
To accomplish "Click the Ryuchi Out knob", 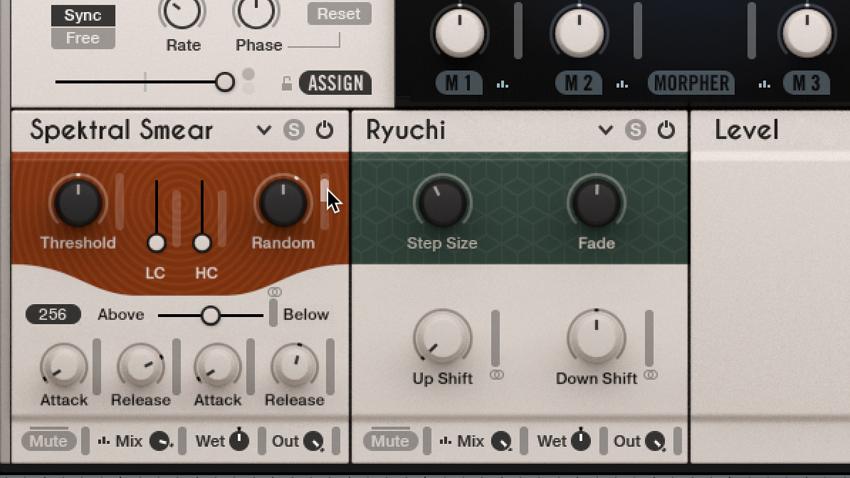I will [655, 442].
